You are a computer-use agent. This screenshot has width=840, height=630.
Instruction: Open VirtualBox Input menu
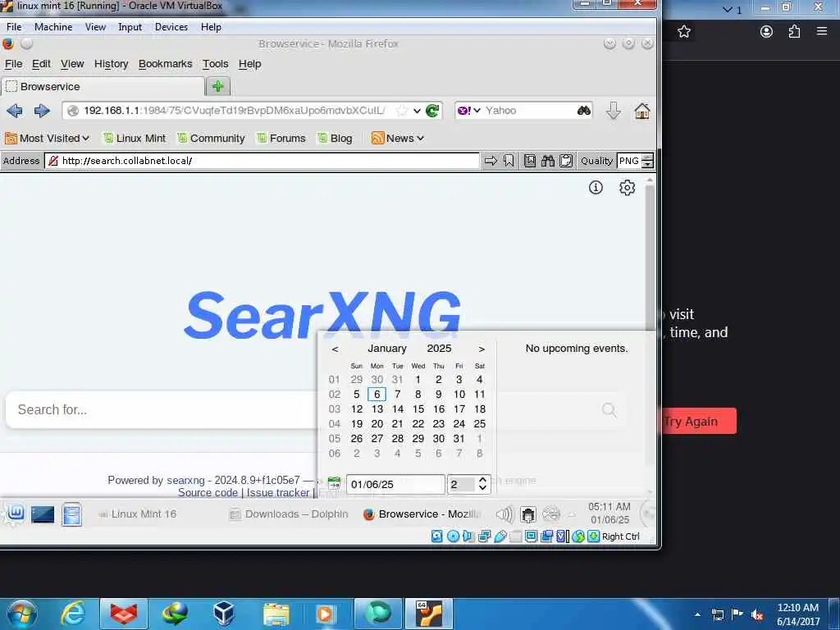[x=130, y=27]
